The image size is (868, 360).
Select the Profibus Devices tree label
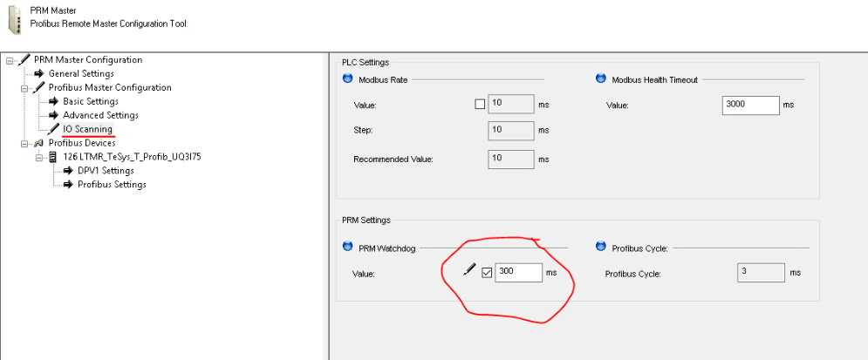(81, 143)
